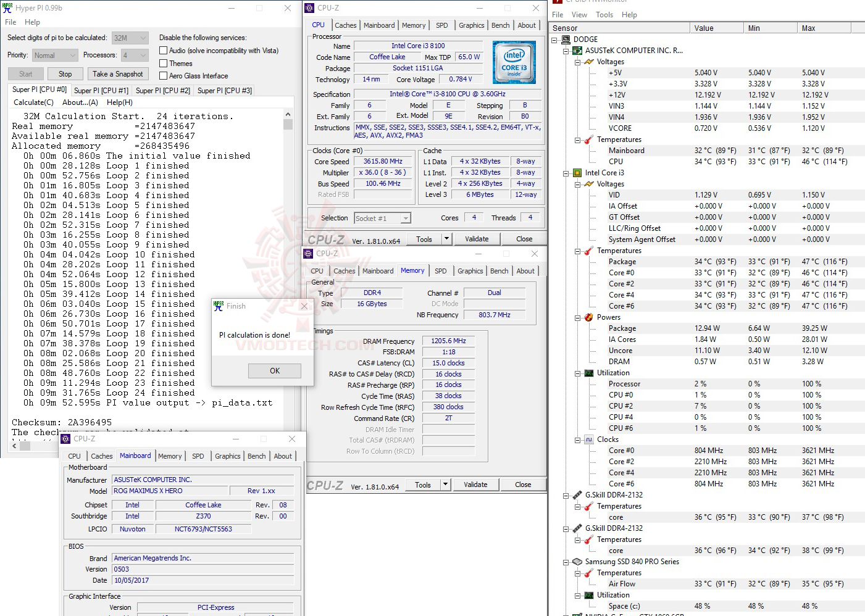The image size is (865, 616).
Task: Open the Selection dropdown showing Socket #1
Action: (382, 218)
